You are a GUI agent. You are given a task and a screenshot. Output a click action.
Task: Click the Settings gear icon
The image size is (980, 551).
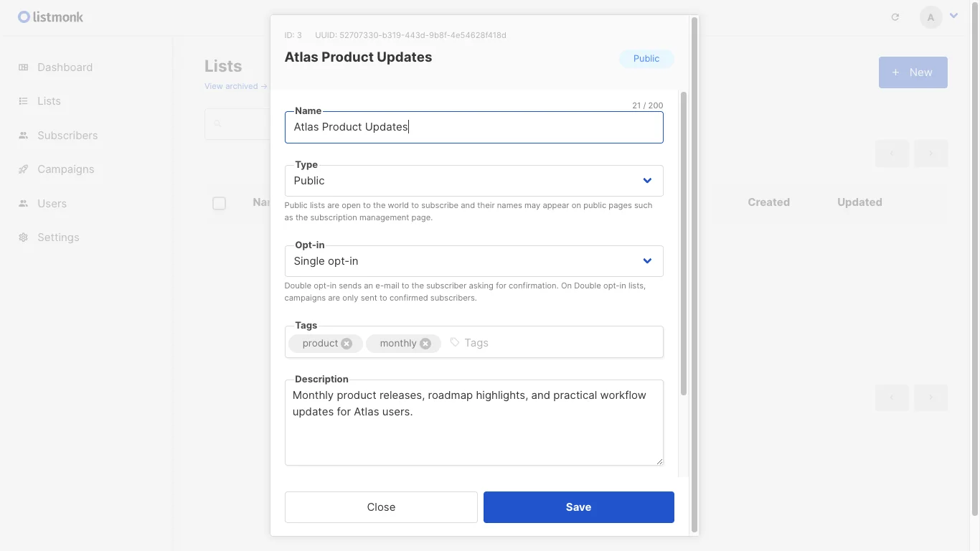click(24, 237)
